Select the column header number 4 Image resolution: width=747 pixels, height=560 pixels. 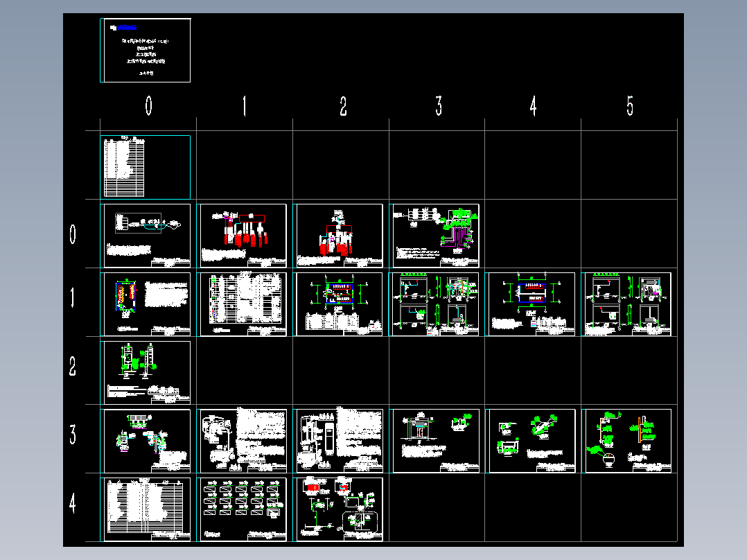[x=534, y=106]
